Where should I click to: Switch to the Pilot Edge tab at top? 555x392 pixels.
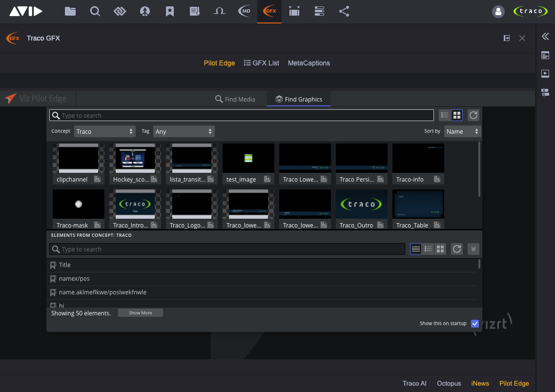coord(219,63)
